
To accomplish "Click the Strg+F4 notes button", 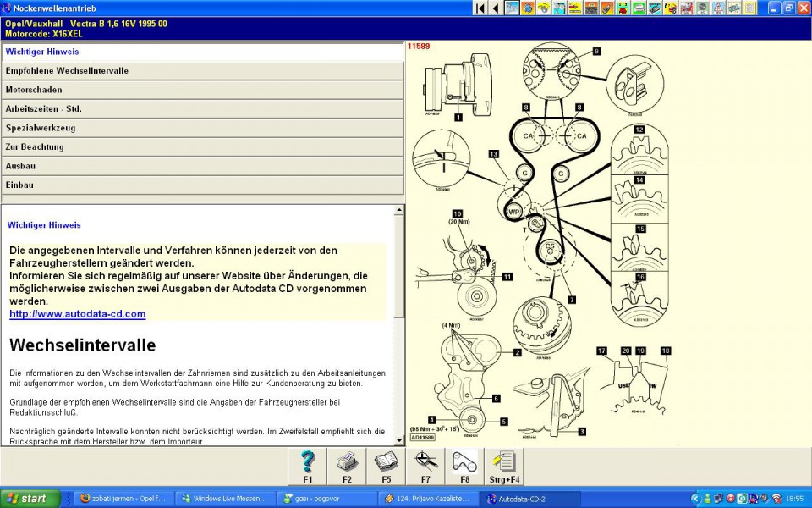I will pos(504,467).
